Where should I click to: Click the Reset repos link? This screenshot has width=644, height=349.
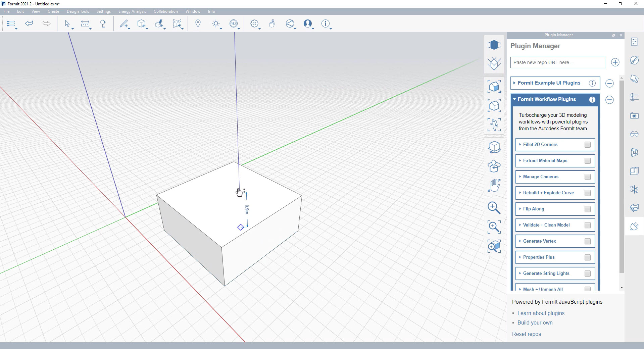point(526,334)
